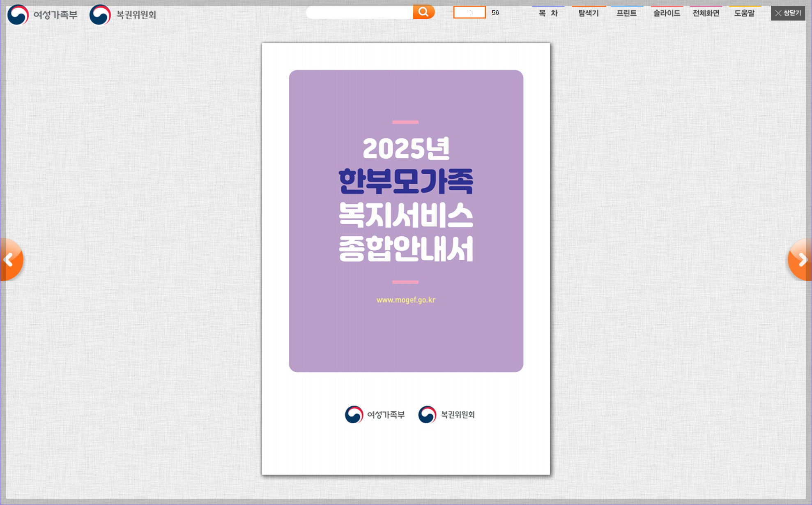Open the 도움말 help section
The width and height of the screenshot is (812, 505).
coord(744,13)
